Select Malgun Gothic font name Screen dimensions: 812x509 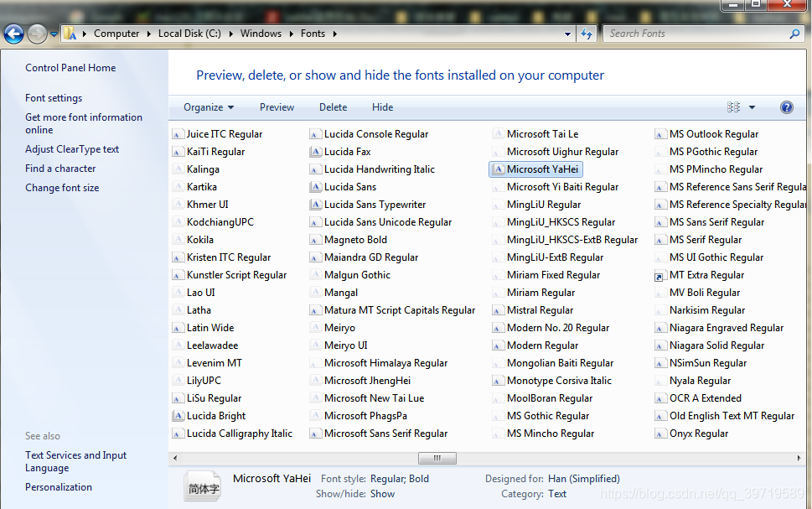[x=357, y=275]
